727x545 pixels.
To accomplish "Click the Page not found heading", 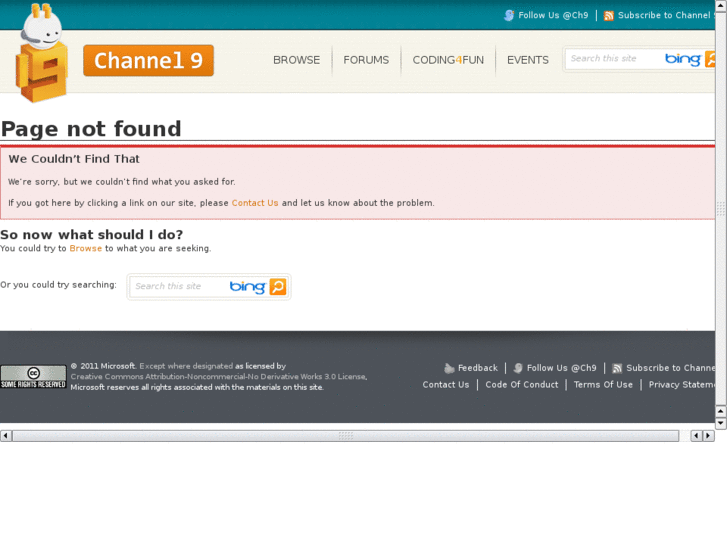I will 91,129.
